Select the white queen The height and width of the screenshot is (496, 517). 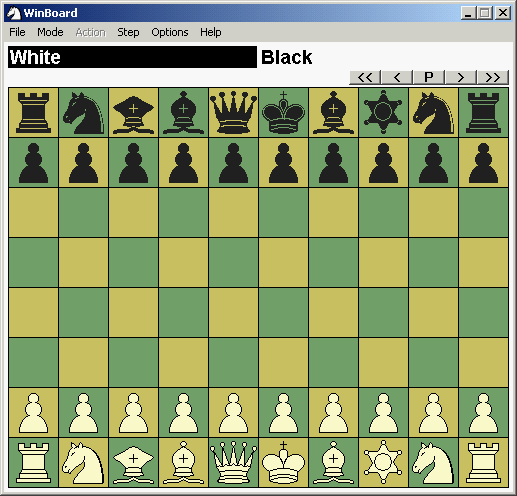[233, 463]
